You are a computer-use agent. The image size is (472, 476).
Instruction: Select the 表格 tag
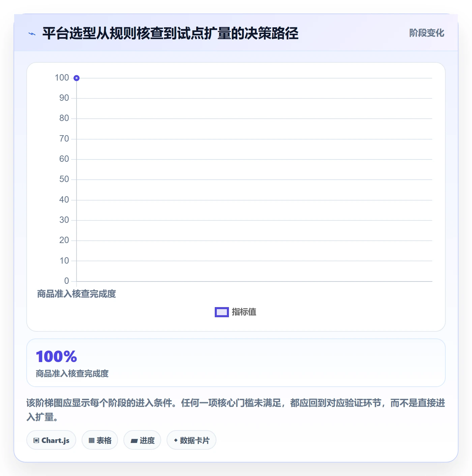(x=100, y=440)
